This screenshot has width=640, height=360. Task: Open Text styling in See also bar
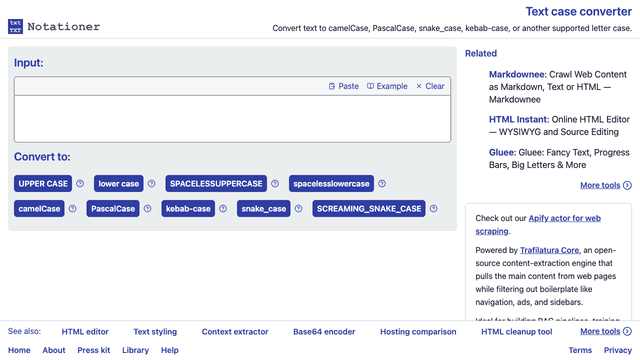tap(155, 332)
